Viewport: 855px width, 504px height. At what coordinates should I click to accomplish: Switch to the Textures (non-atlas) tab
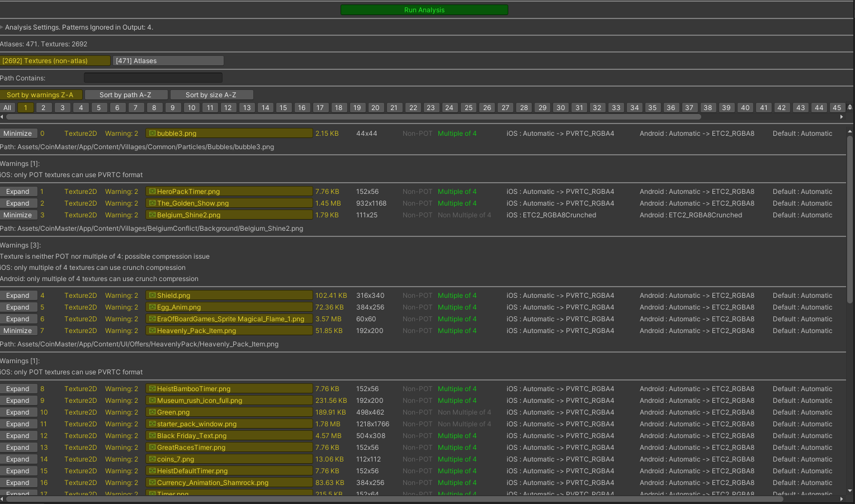point(55,61)
